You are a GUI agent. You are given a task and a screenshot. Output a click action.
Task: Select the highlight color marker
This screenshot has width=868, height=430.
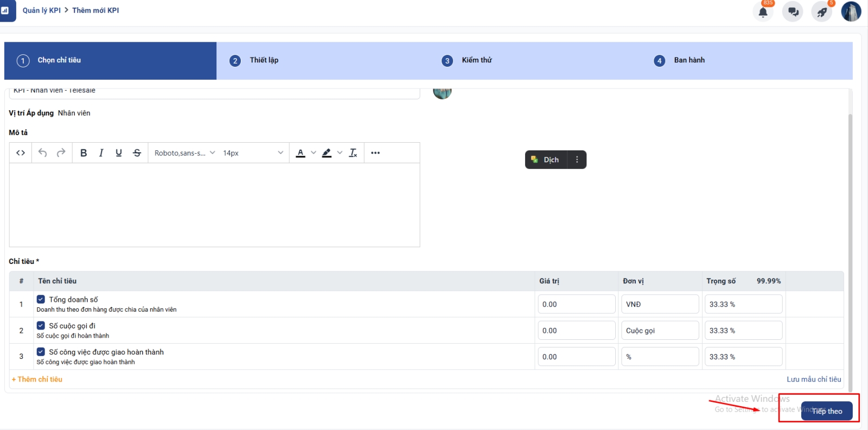point(327,153)
